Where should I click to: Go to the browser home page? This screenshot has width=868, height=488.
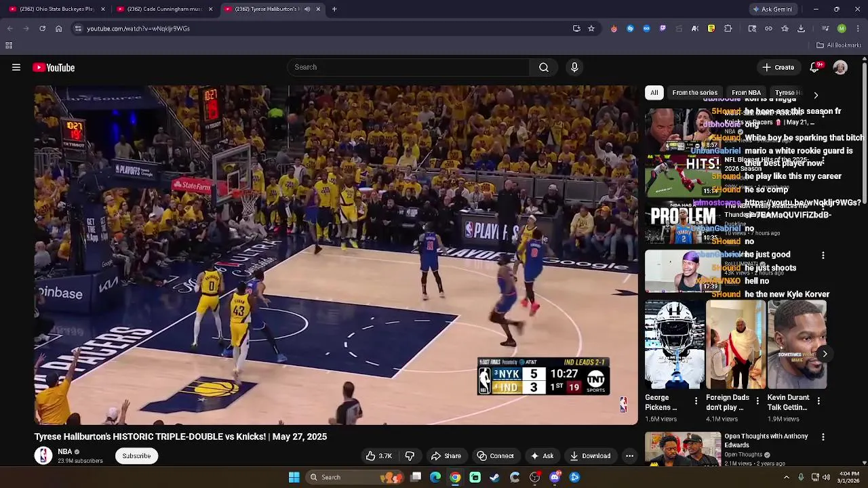tap(58, 28)
